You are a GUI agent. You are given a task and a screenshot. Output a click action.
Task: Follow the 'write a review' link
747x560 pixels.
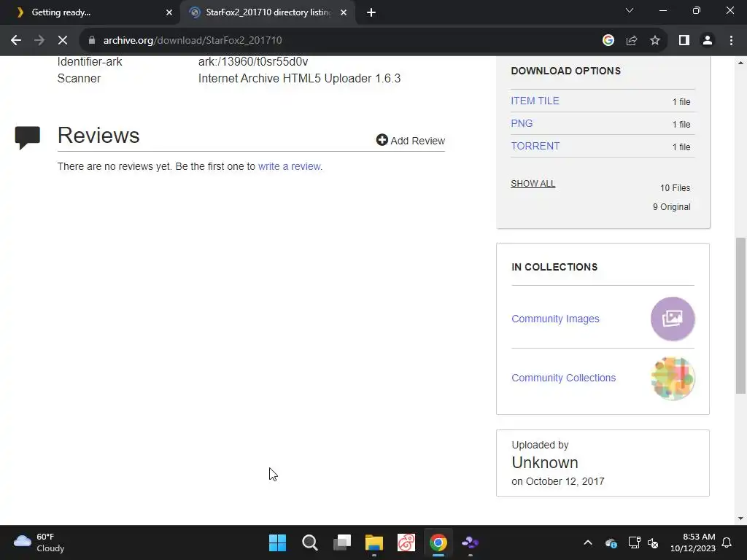289,166
